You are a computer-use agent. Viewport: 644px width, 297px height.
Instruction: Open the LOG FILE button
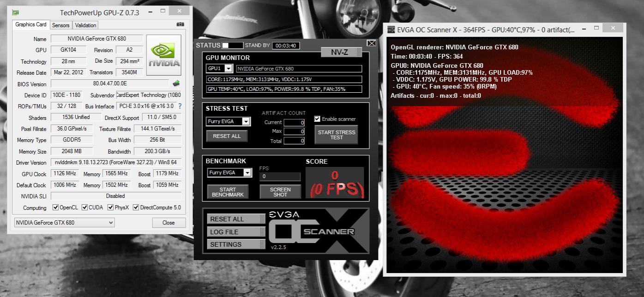pyautogui.click(x=235, y=232)
